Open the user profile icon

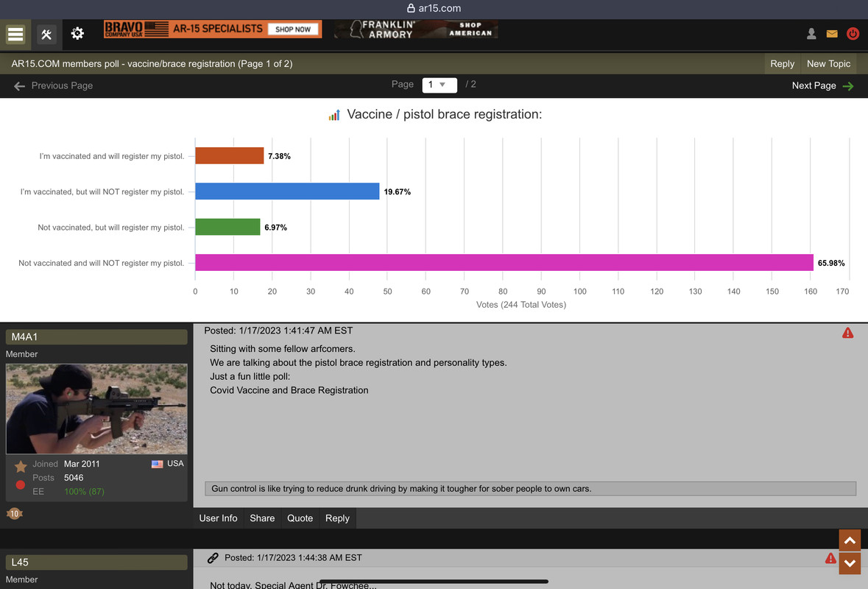coord(811,34)
